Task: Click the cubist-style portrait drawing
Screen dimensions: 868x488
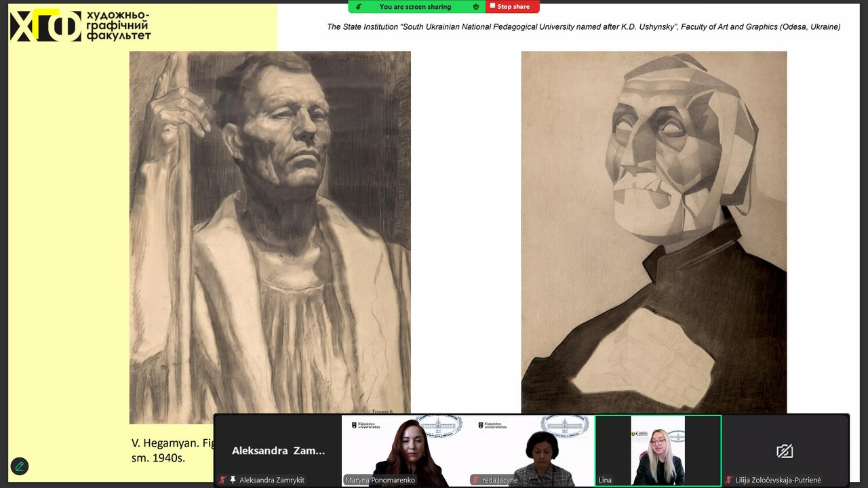Action: [x=654, y=232]
